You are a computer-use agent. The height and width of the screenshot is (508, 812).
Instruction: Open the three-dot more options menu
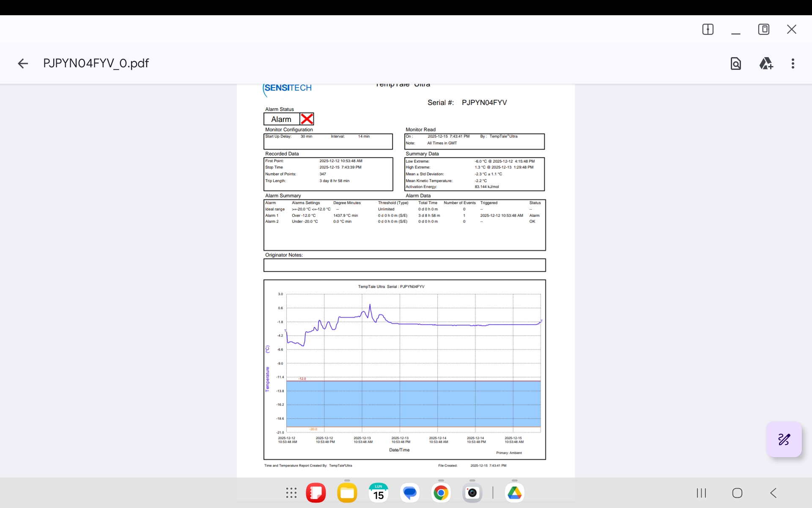pos(793,63)
